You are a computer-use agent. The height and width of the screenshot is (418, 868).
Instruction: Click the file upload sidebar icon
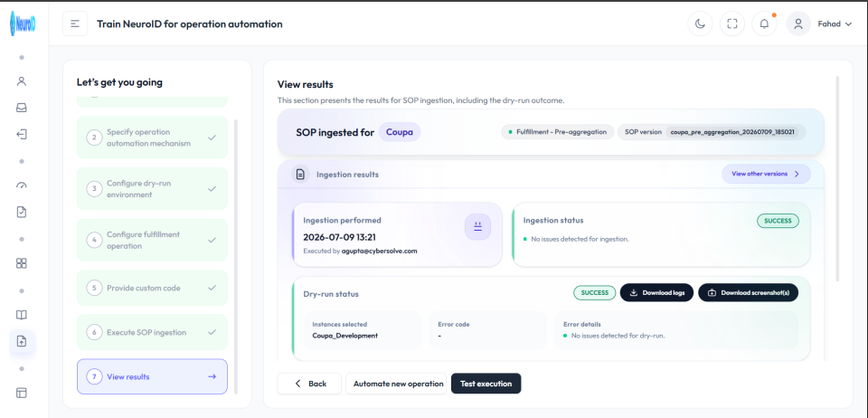[x=22, y=341]
